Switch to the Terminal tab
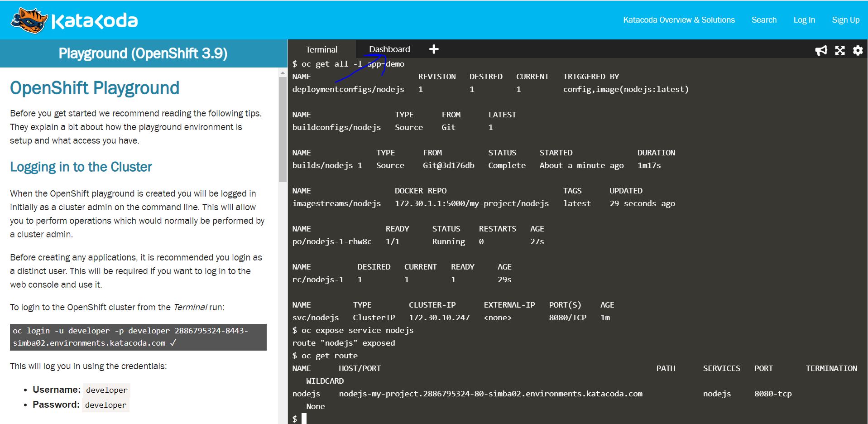This screenshot has height=424, width=868. [x=321, y=49]
